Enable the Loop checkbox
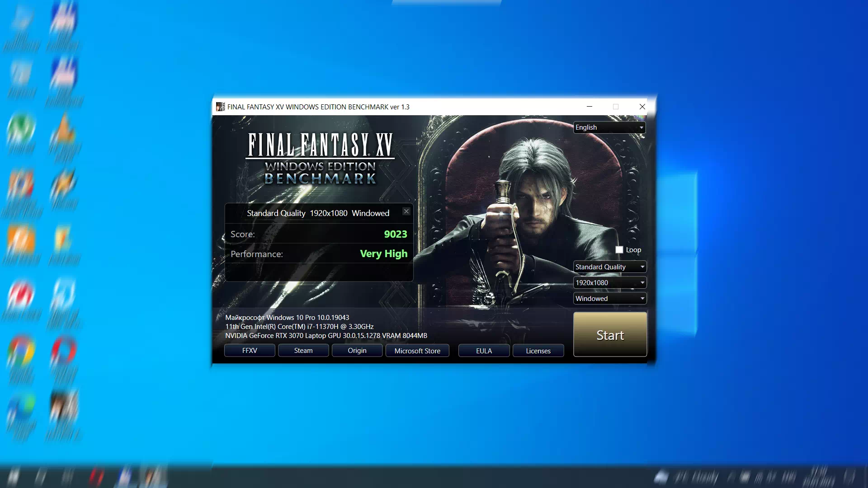The height and width of the screenshot is (488, 868). point(619,249)
